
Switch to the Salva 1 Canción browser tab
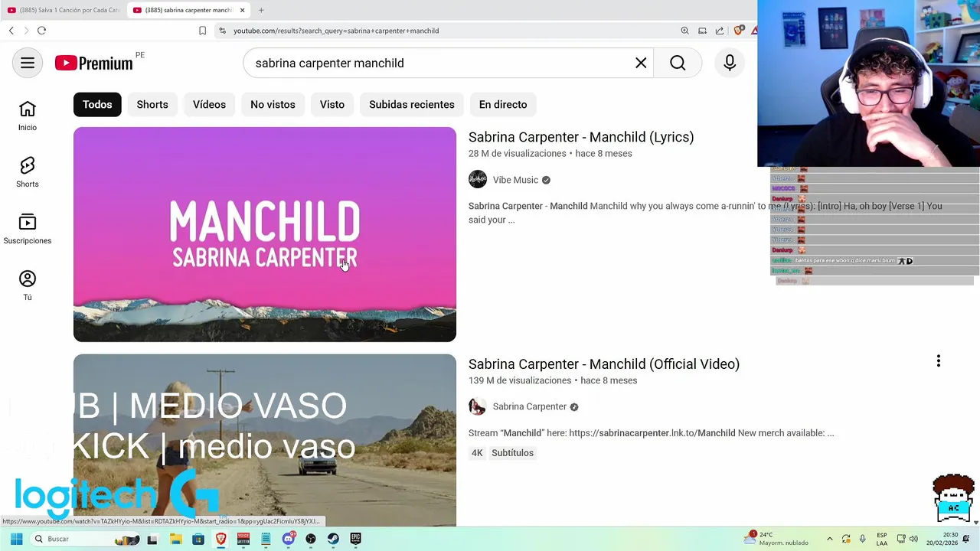63,10
